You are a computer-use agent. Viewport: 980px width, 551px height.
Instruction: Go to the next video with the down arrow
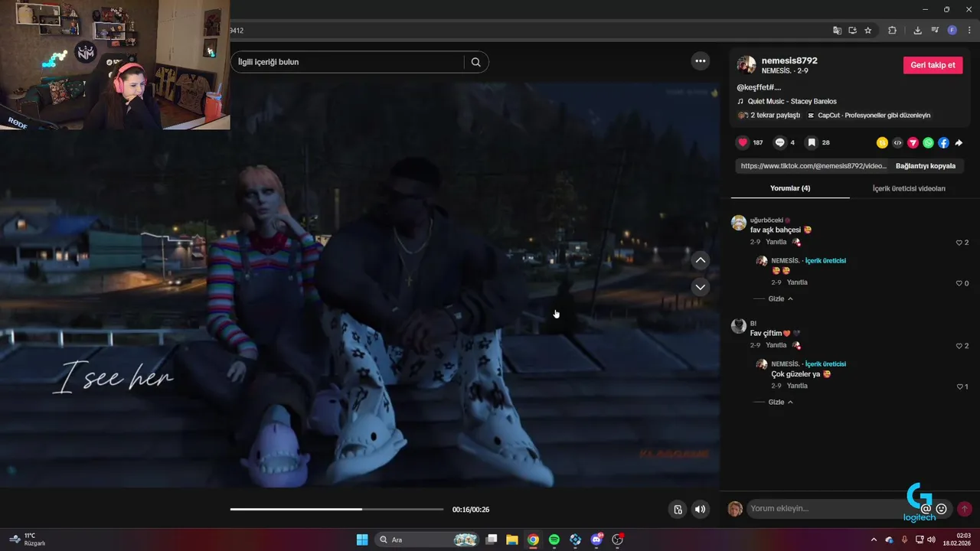pos(700,287)
